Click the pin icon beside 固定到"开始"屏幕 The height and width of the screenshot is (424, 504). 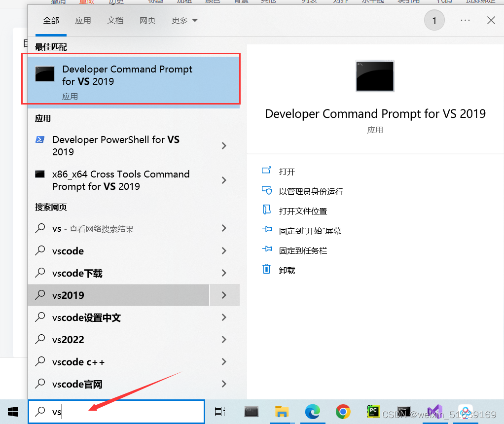[266, 230]
